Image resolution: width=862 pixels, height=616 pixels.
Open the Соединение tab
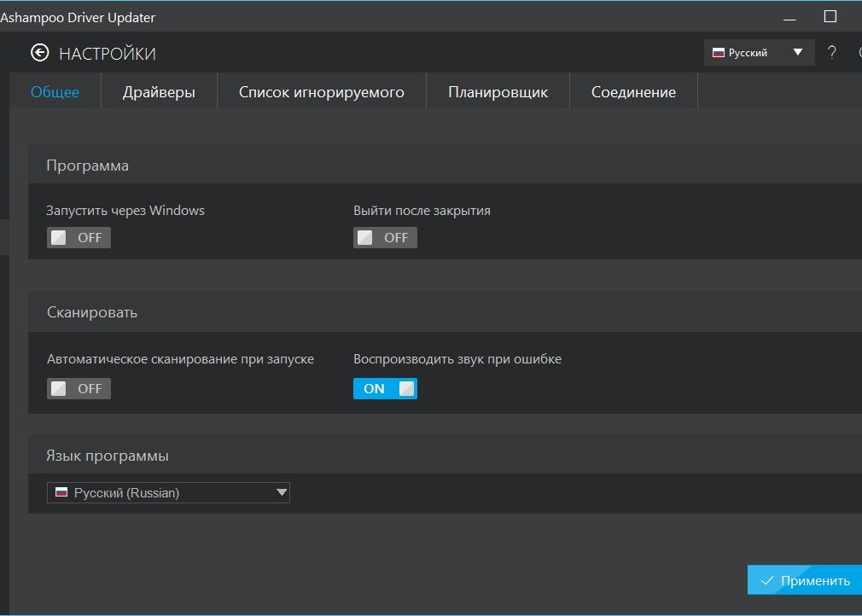pyautogui.click(x=633, y=92)
